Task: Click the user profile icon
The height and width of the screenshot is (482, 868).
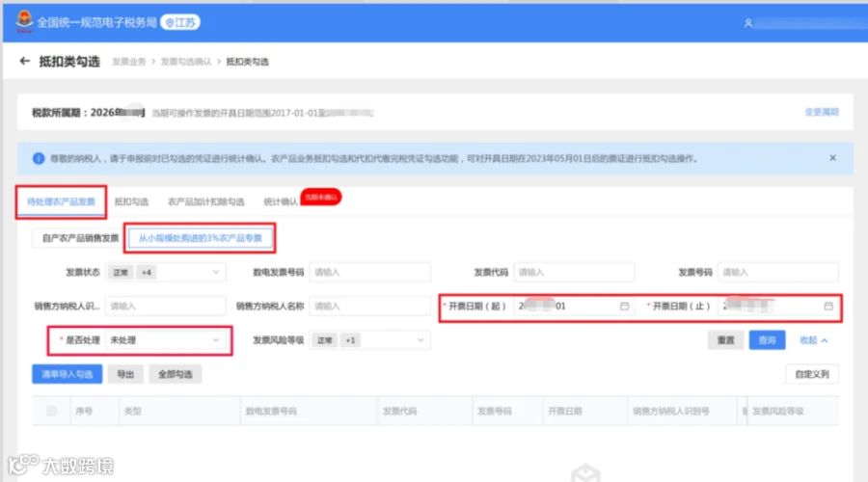Action: 747,23
